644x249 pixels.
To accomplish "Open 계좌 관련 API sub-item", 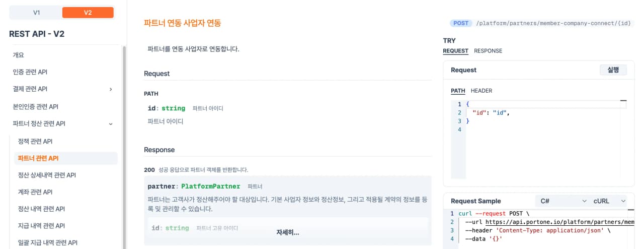I will pyautogui.click(x=35, y=192).
